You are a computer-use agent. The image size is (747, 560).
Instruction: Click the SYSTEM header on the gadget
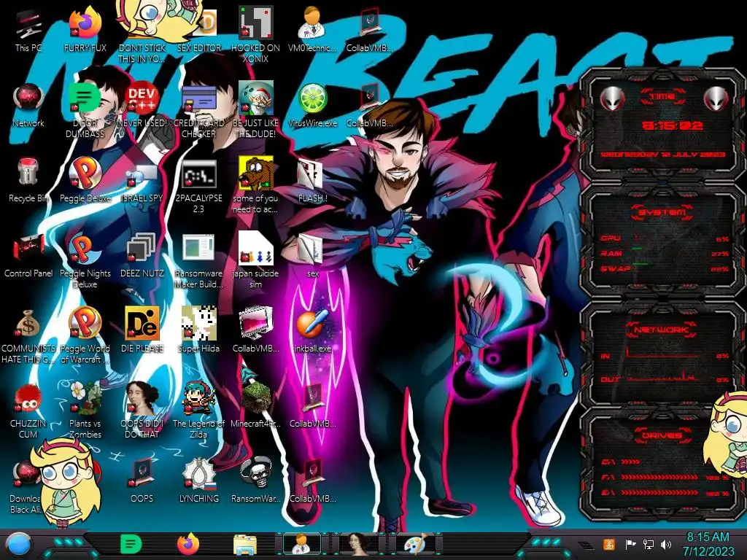coord(662,212)
